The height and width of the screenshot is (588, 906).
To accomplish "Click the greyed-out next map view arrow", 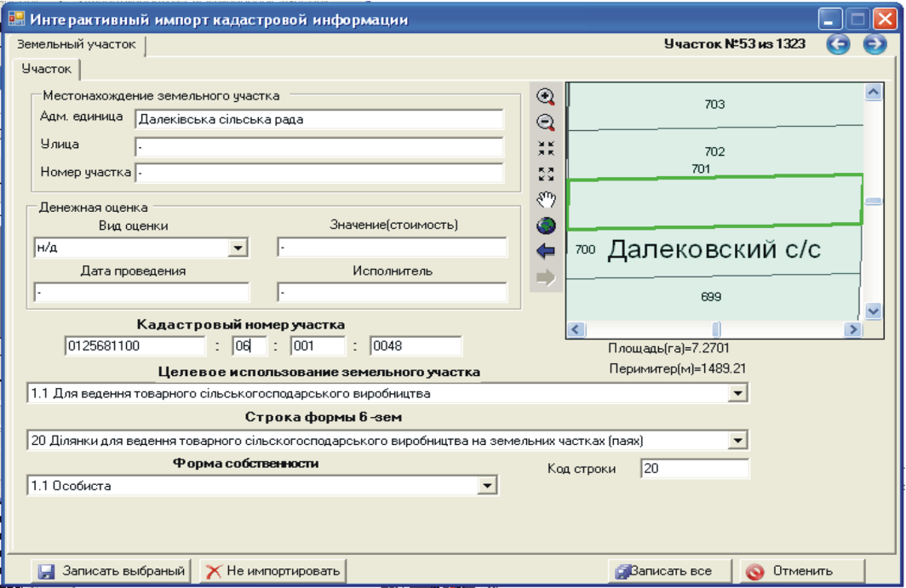I will (x=546, y=277).
